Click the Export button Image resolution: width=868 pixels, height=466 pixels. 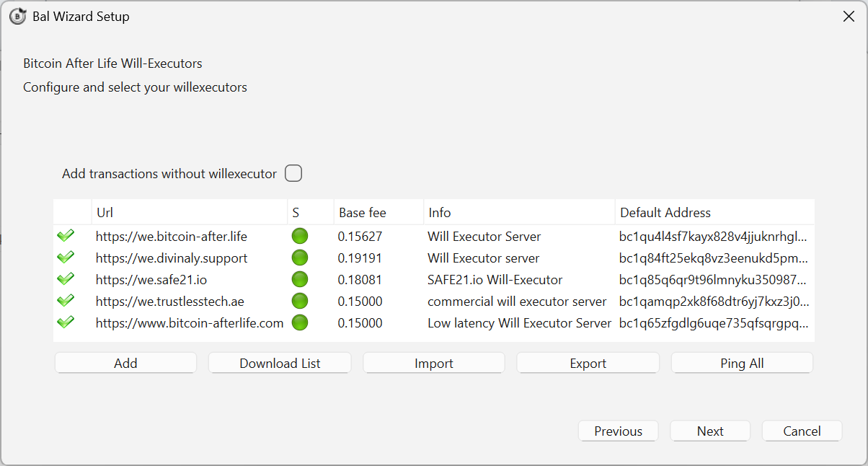(x=588, y=363)
